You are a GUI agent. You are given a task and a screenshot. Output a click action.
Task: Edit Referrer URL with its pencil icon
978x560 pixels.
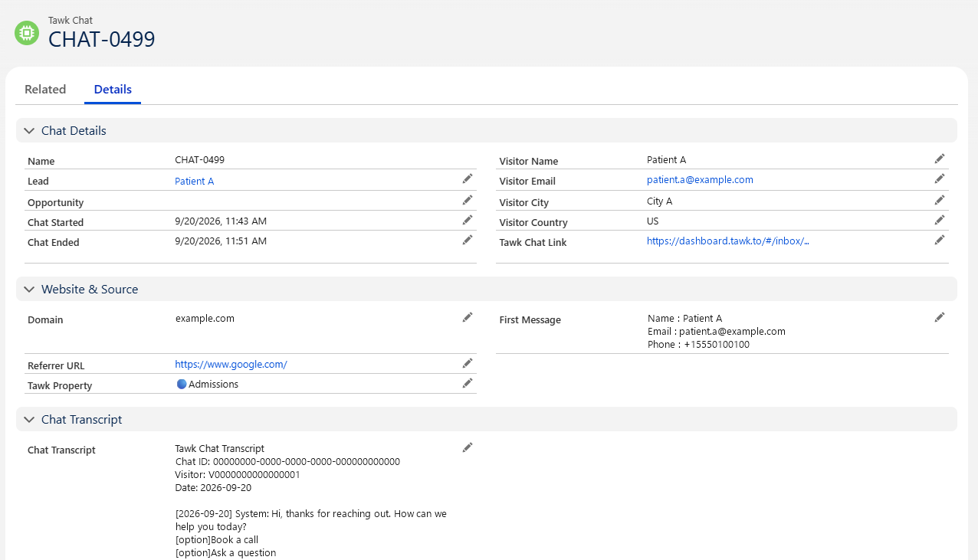(x=468, y=363)
